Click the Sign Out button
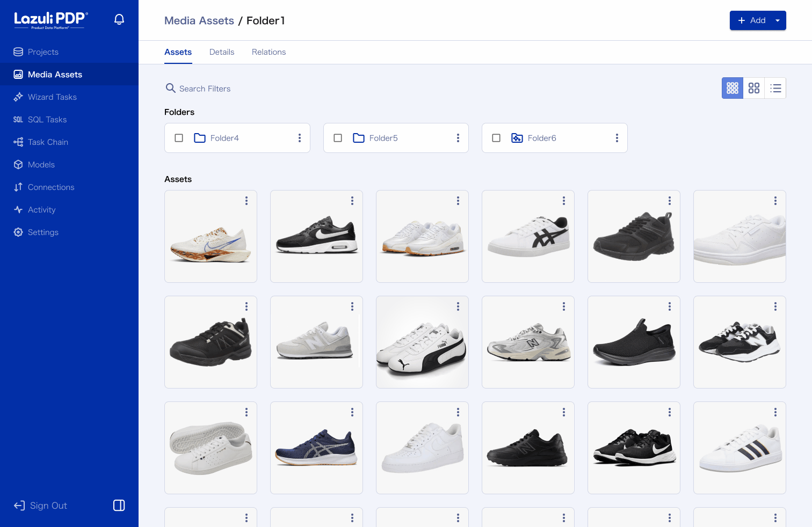This screenshot has height=527, width=812. coord(41,506)
